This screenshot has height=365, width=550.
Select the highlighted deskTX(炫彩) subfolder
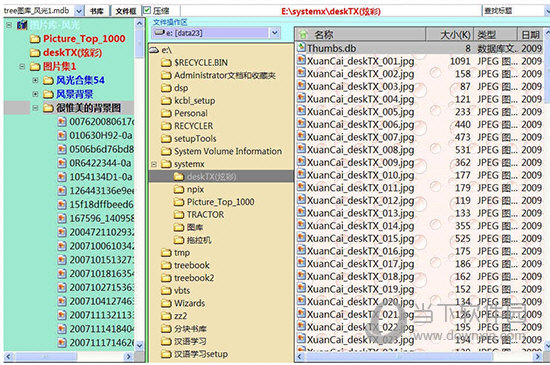pos(211,176)
